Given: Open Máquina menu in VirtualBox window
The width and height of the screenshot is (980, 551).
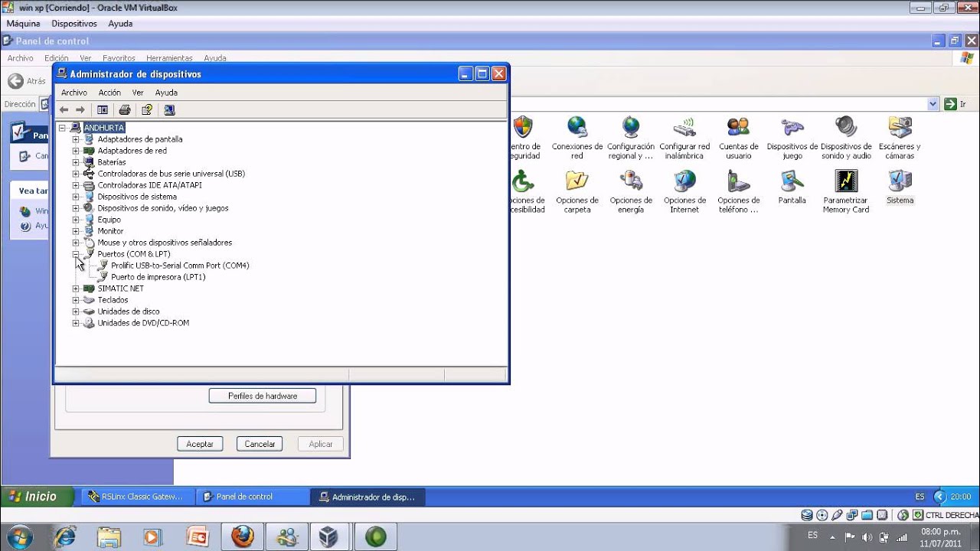Looking at the screenshot, I should (x=23, y=24).
